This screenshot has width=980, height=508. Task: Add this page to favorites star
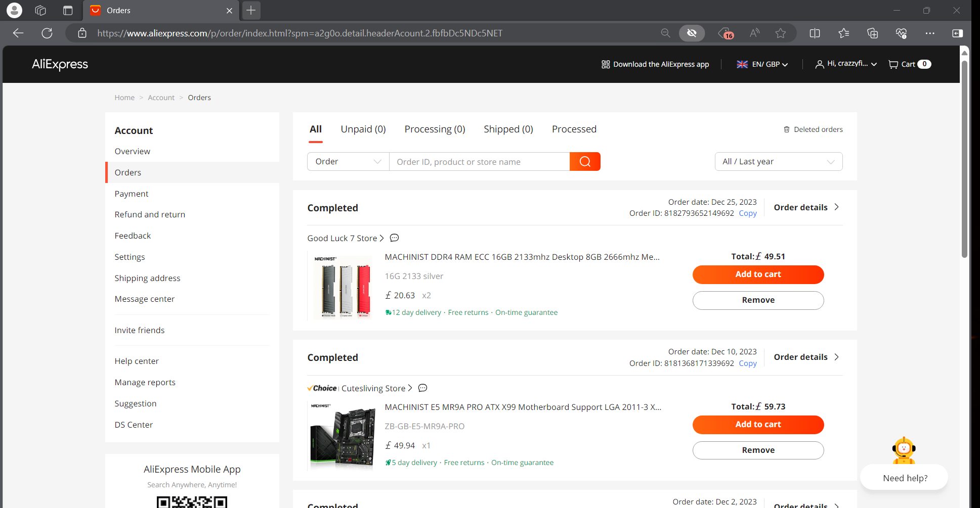(x=781, y=33)
